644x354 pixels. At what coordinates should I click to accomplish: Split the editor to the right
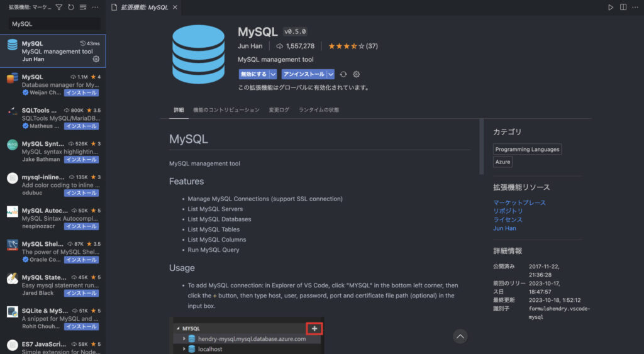pos(623,8)
